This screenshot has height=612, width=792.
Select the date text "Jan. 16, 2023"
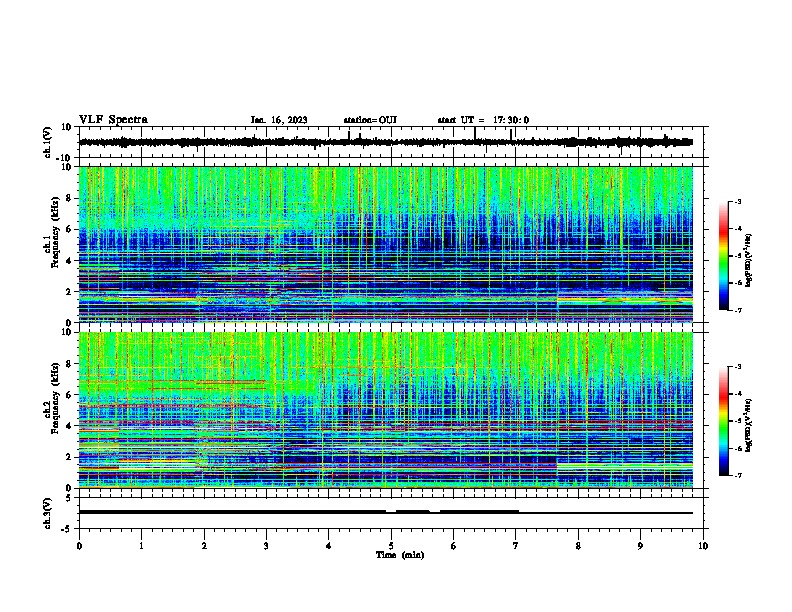[x=279, y=120]
